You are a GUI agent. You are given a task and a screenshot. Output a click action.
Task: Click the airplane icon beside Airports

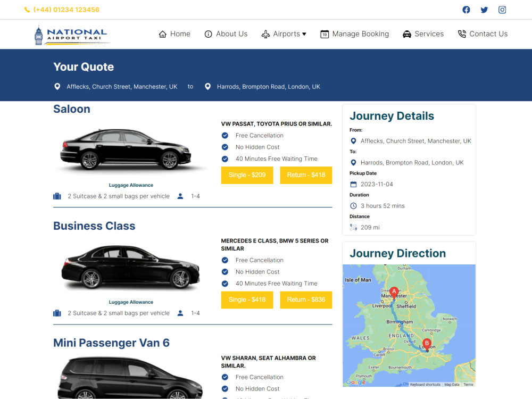tap(265, 34)
